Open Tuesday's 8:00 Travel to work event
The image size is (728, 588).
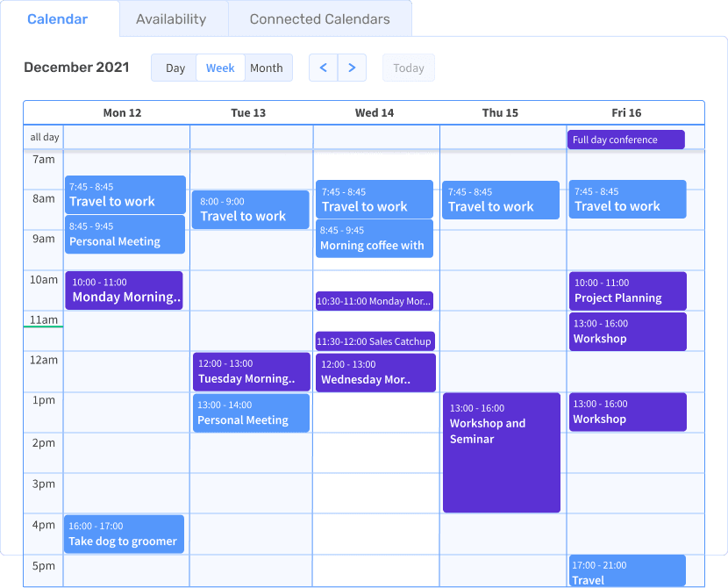pyautogui.click(x=250, y=210)
